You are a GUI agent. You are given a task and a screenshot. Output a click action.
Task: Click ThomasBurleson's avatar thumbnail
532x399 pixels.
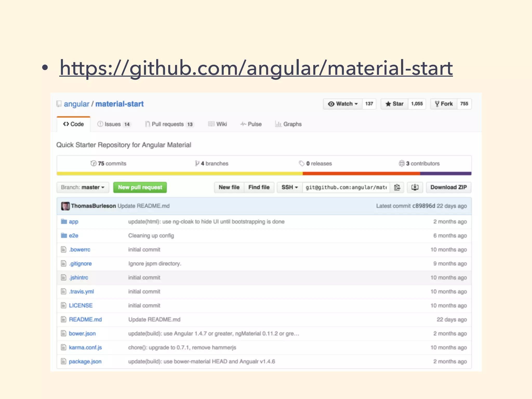coord(65,206)
